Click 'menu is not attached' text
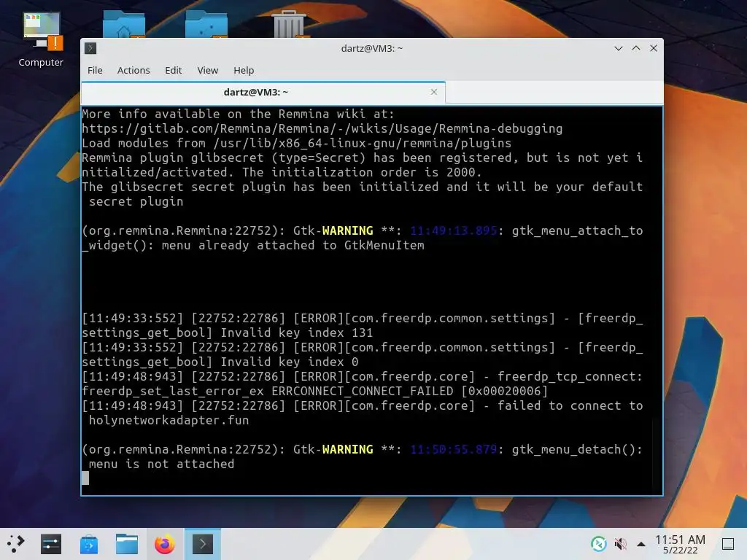 [x=161, y=464]
